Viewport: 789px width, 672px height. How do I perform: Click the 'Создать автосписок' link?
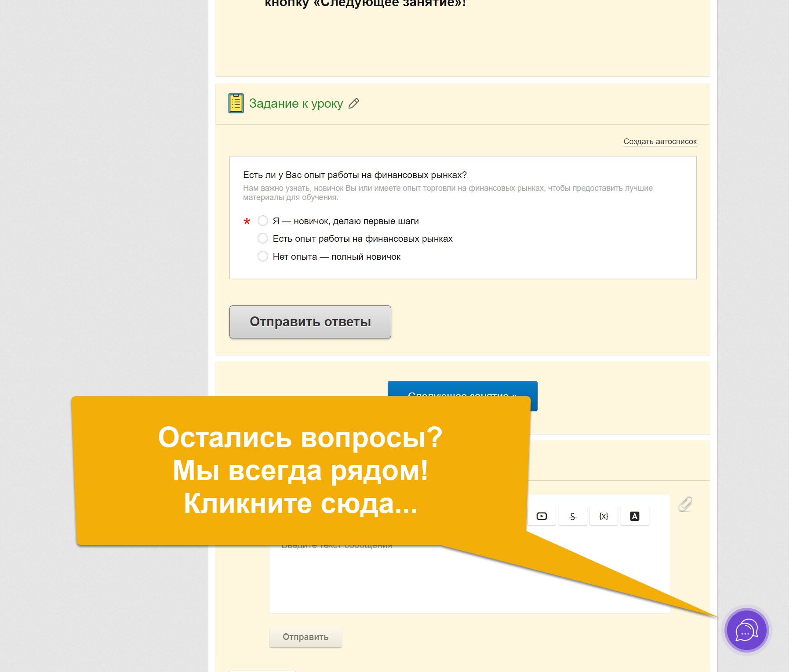pyautogui.click(x=659, y=142)
